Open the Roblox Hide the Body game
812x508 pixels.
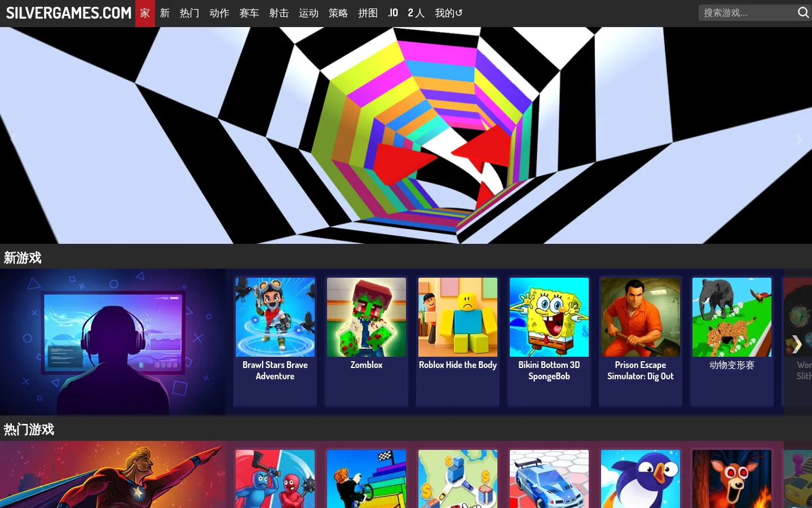[x=458, y=317]
